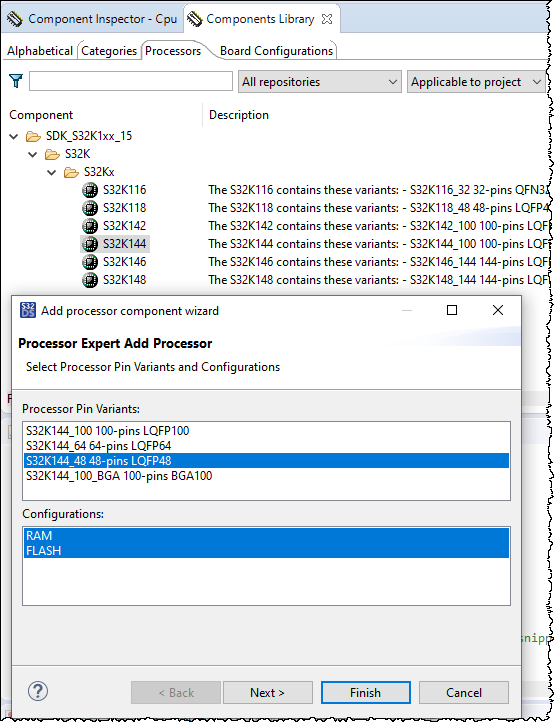
Task: Click the SDK_S32K1xx_15 folder icon
Action: 33,136
